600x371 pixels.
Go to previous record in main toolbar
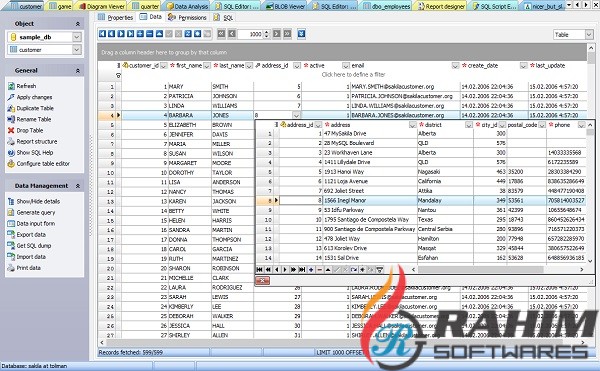[x=111, y=34]
